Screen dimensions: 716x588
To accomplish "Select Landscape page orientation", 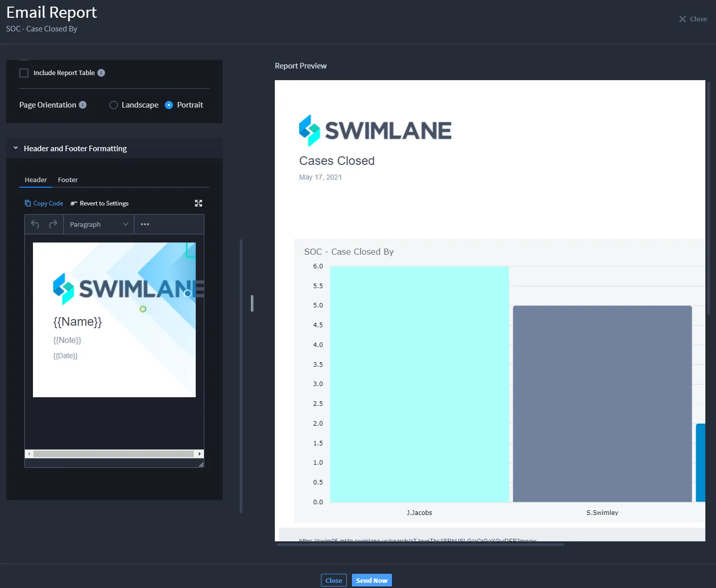I will 114,105.
